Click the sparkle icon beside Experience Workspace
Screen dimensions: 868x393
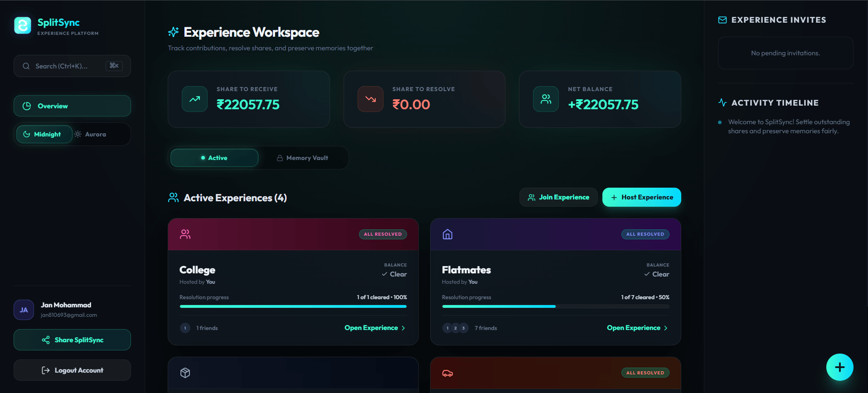173,32
